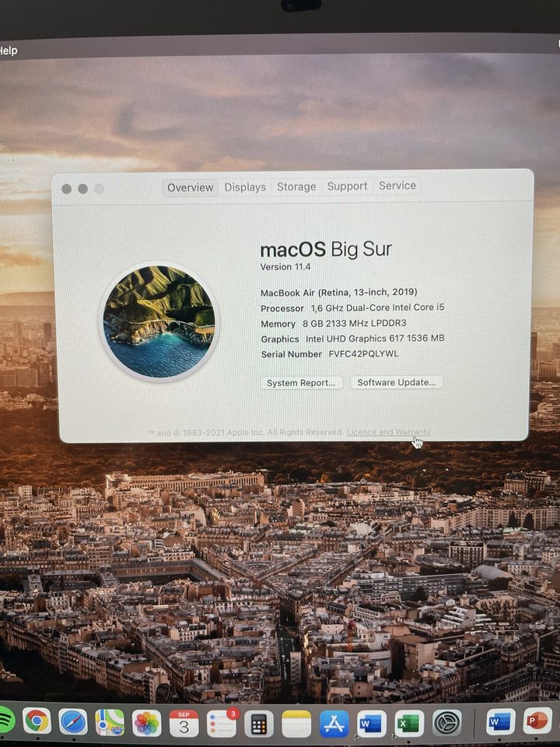The width and height of the screenshot is (560, 747).
Task: Click the serial number FVFC42PQLYWL
Action: (363, 353)
